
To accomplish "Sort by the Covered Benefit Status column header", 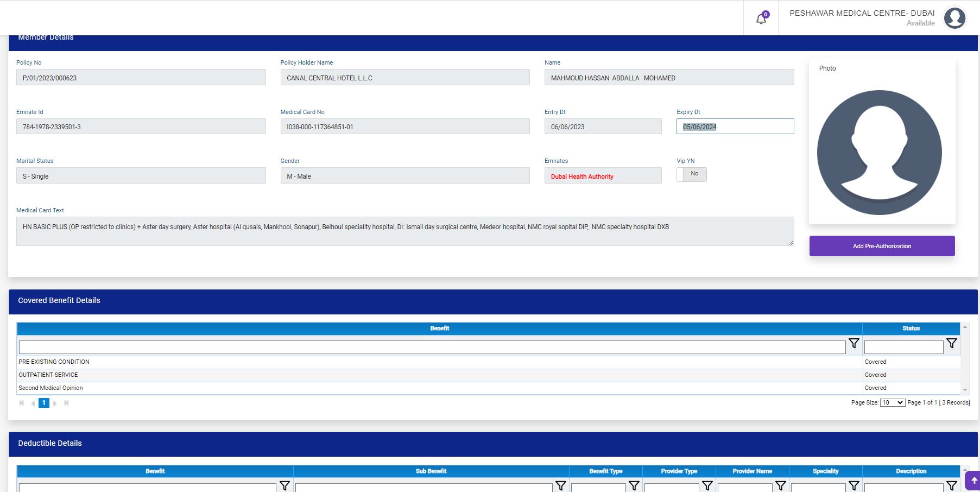I will tap(911, 329).
